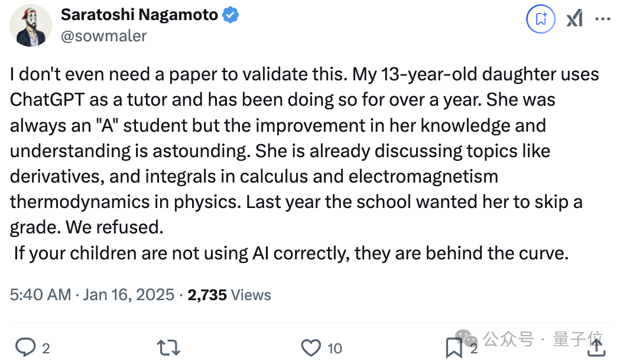
Task: Click the repost arrows icon
Action: (169, 347)
